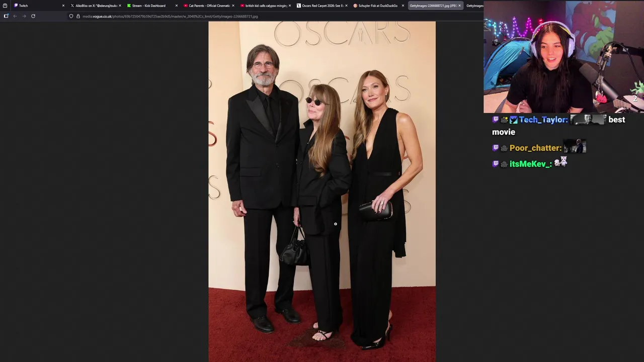Switch to Schuyler Fisk at DuckDuckGo tab
The height and width of the screenshot is (362, 644).
click(378, 6)
